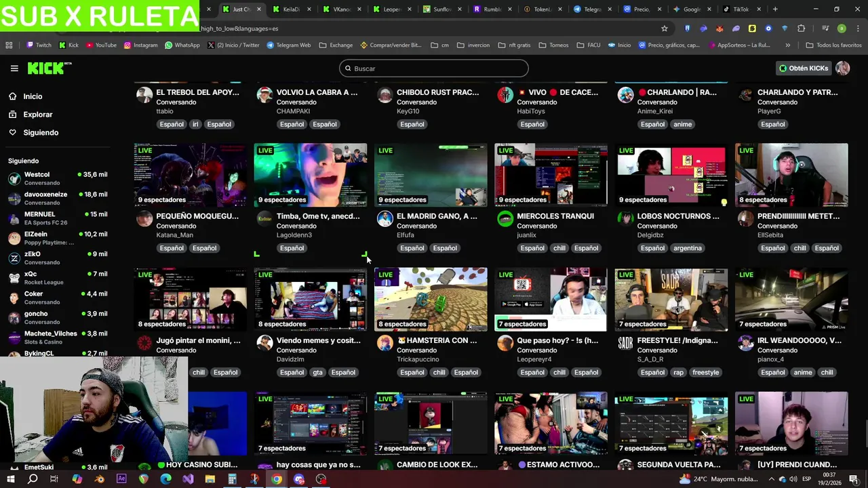Open Visual Studio from taskbar
868x488 pixels.
[188, 479]
